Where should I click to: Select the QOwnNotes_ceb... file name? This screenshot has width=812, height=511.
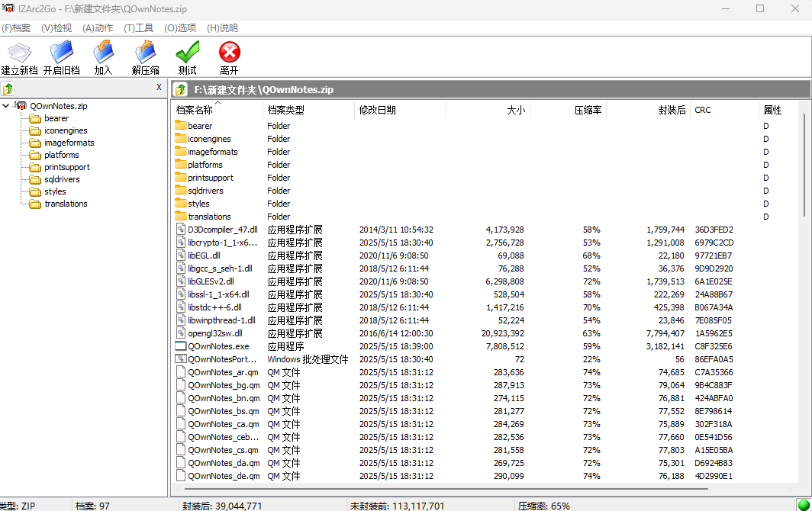coord(223,437)
